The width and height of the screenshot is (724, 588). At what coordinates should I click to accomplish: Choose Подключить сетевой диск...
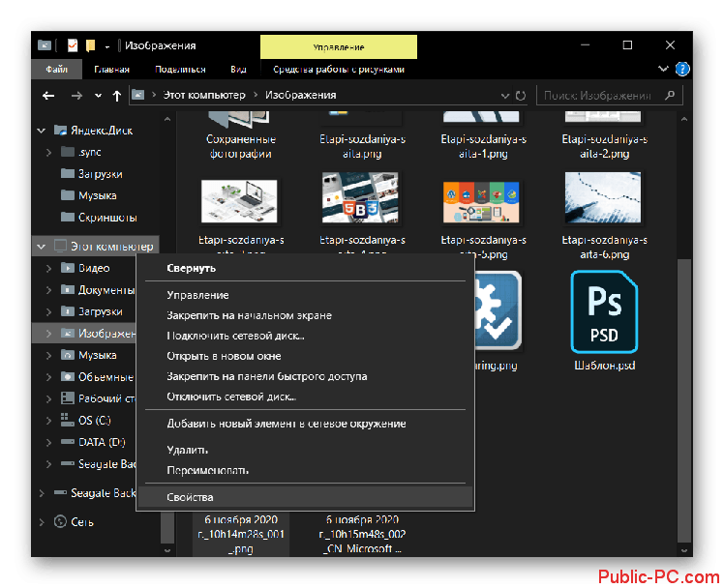coord(305,336)
